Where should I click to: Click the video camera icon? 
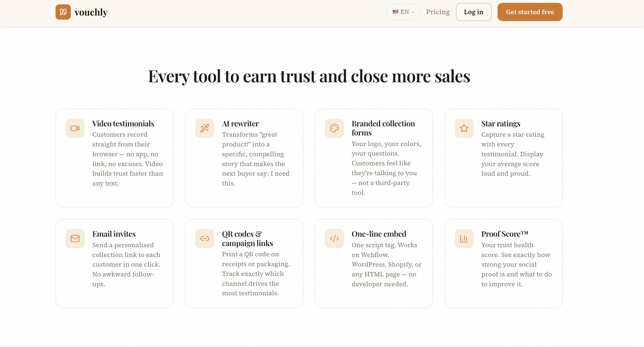click(75, 128)
